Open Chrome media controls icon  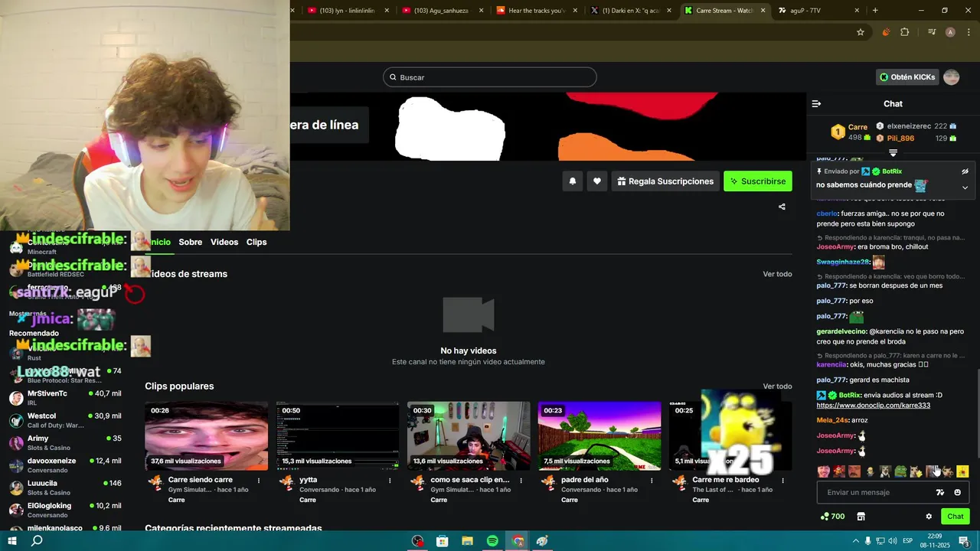pyautogui.click(x=931, y=32)
